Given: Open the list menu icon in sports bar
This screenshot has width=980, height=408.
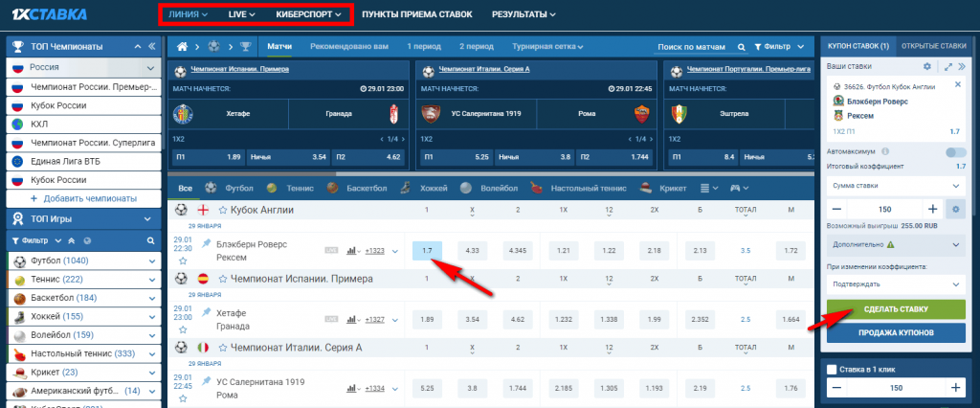Looking at the screenshot, I should point(709,188).
